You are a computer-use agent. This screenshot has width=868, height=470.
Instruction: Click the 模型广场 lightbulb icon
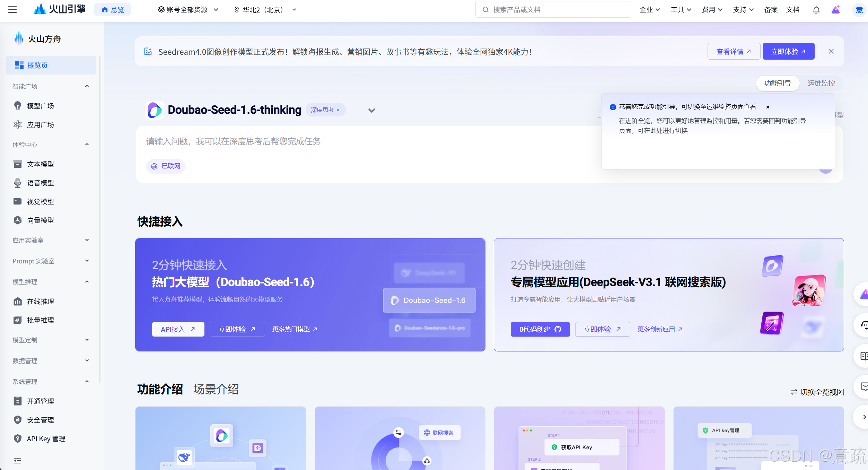click(x=17, y=106)
